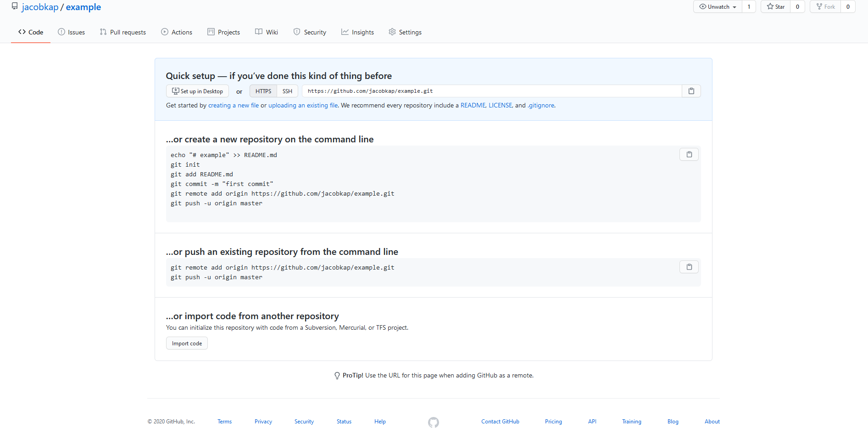Open the Code tab

click(31, 32)
